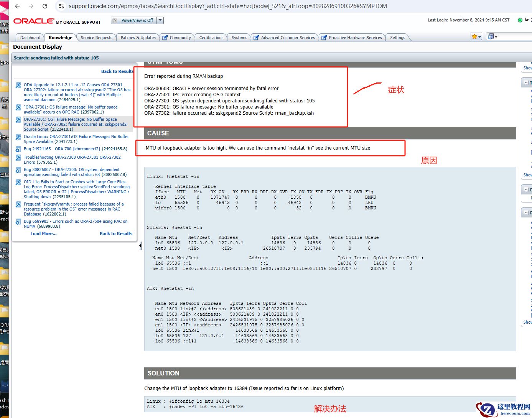The width and height of the screenshot is (532, 418).
Task: Click wrench icon beside OPC RAC document
Action: pyautogui.click(x=18, y=107)
